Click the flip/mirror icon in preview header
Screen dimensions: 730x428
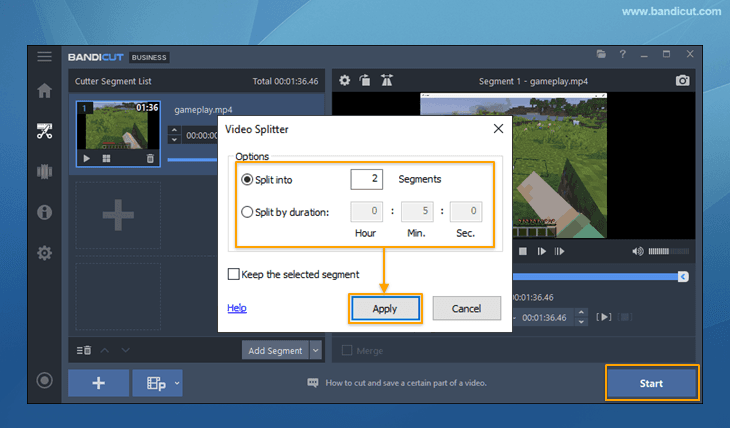pyautogui.click(x=387, y=80)
